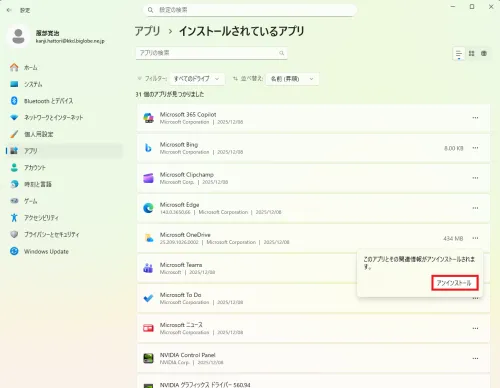
Task: Click the filter funnel icon beside フィルター
Action: pyautogui.click(x=139, y=79)
